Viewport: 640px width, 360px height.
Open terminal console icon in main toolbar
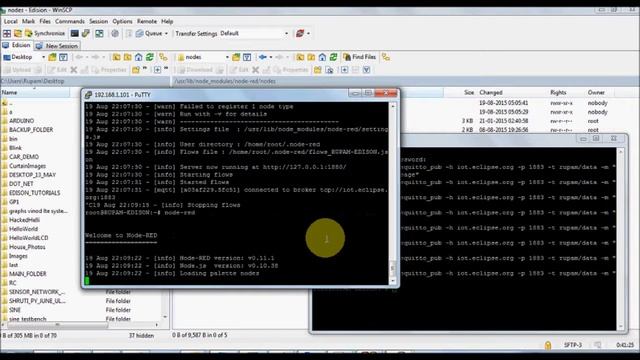75,33
